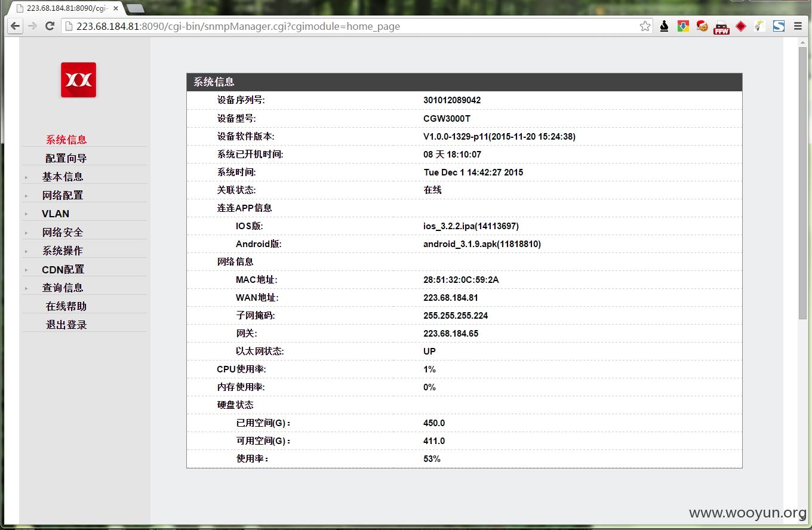Image resolution: width=812 pixels, height=530 pixels.
Task: Click the red device logo in the sidebar
Action: [x=78, y=79]
